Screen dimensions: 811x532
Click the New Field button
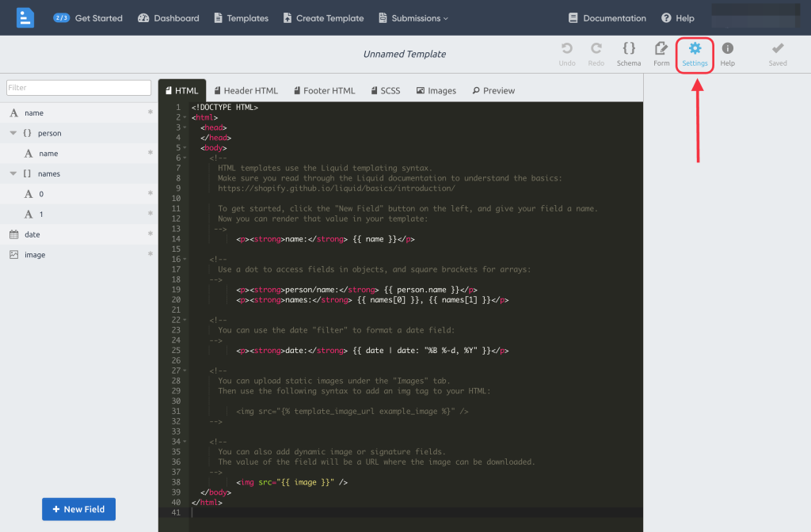pyautogui.click(x=78, y=509)
